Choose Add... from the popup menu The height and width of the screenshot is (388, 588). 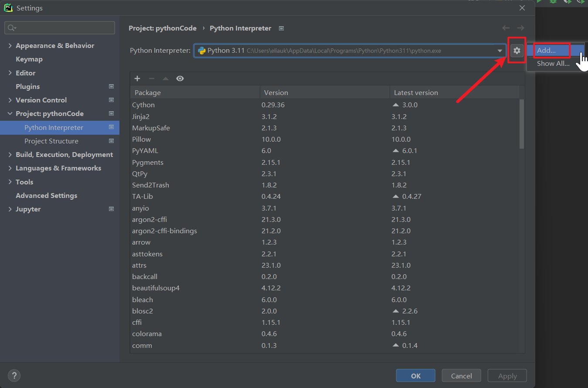tap(555, 51)
